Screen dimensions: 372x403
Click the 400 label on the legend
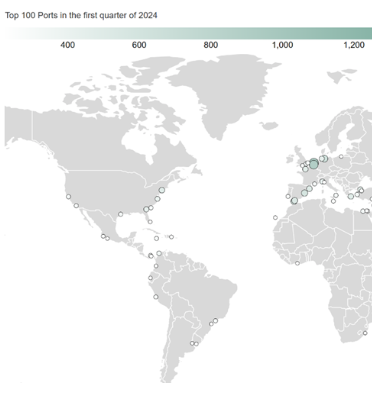[x=67, y=45]
